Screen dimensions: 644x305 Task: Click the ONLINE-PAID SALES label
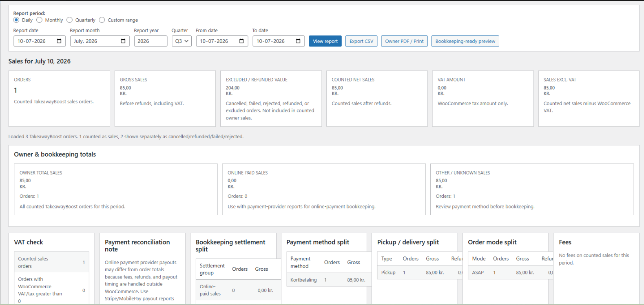point(248,173)
